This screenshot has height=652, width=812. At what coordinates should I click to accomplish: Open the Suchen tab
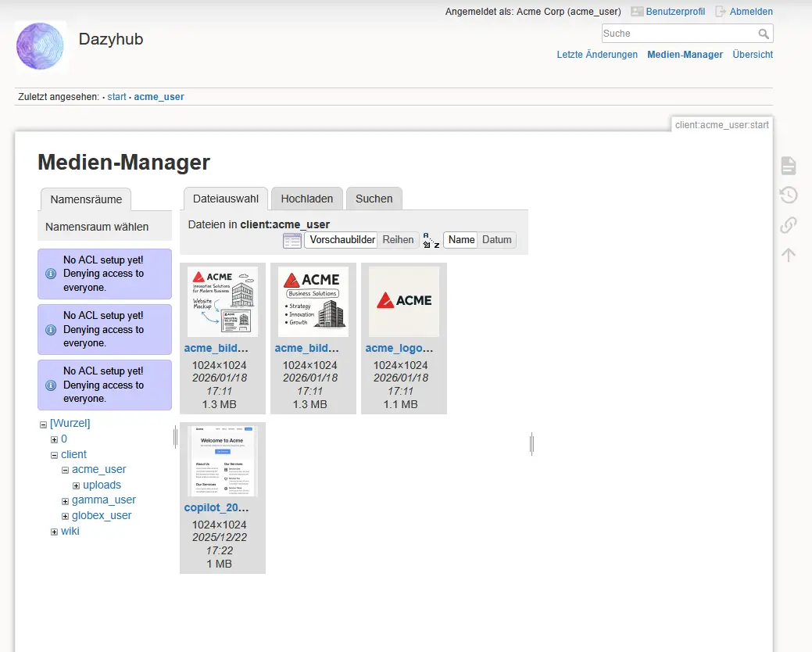(x=374, y=199)
